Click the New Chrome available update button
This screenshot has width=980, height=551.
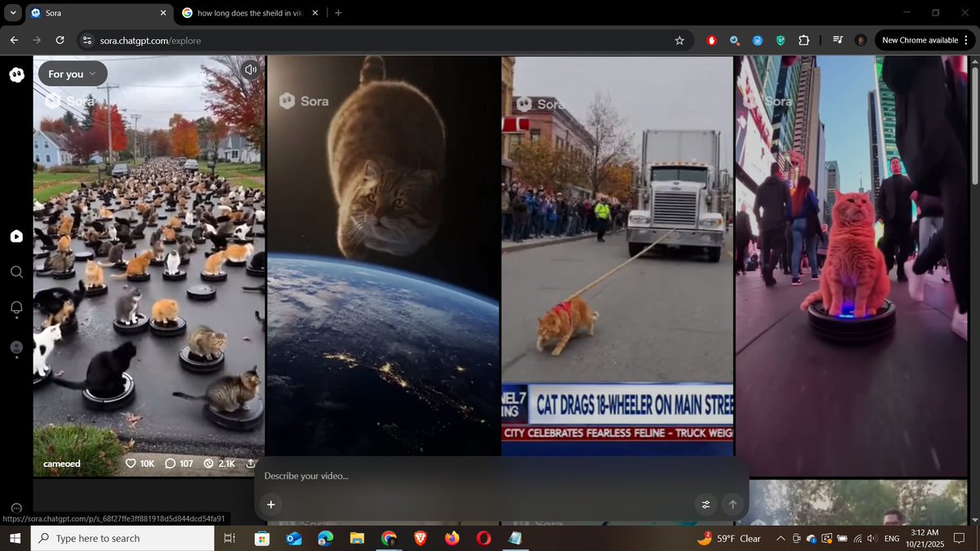(920, 40)
